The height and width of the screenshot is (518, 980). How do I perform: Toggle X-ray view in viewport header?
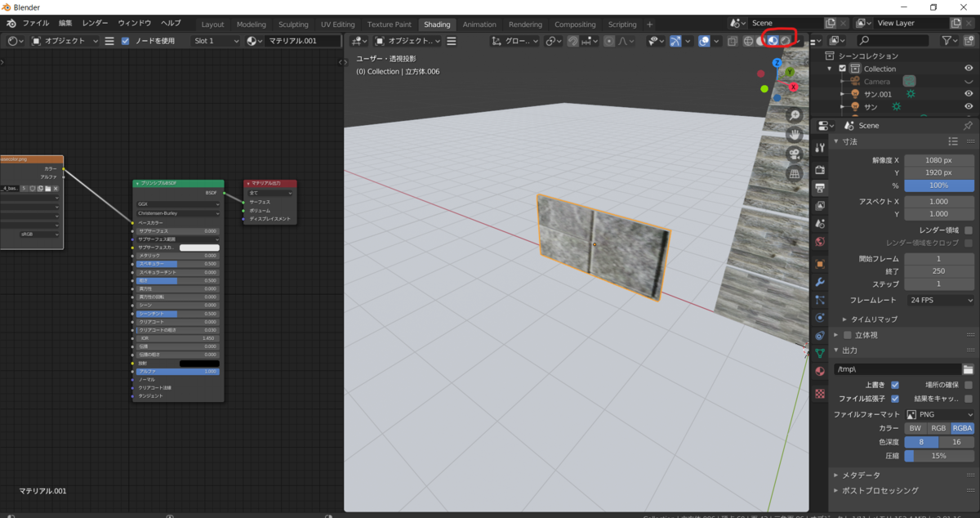732,41
